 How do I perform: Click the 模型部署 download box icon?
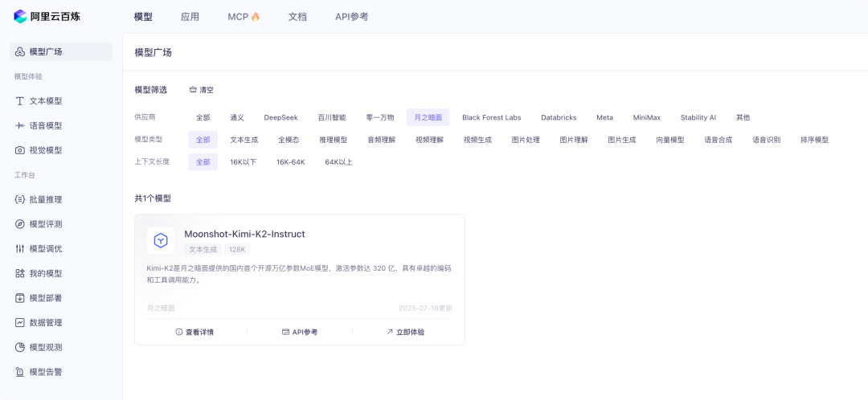[x=20, y=298]
